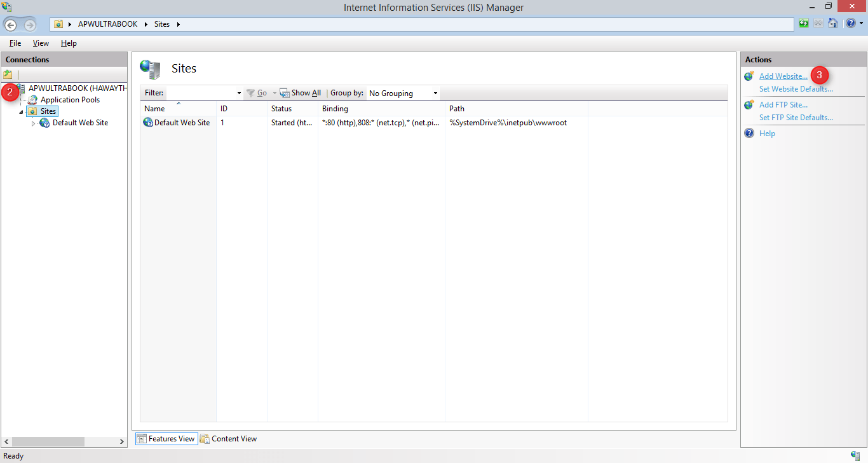Click the Default Web Site globe icon
Viewport: 868px width, 463px height.
pyautogui.click(x=44, y=122)
